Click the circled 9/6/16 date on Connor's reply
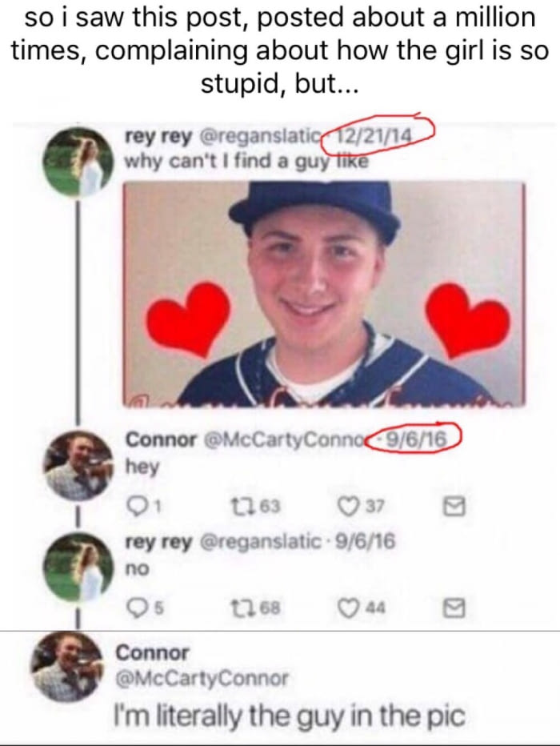 417,439
